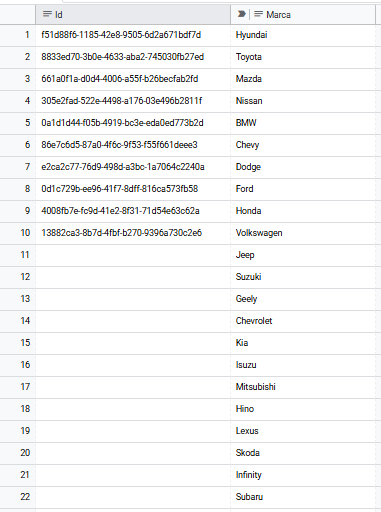
Task: Click the empty Id cell in Jeep row
Action: coord(133,255)
